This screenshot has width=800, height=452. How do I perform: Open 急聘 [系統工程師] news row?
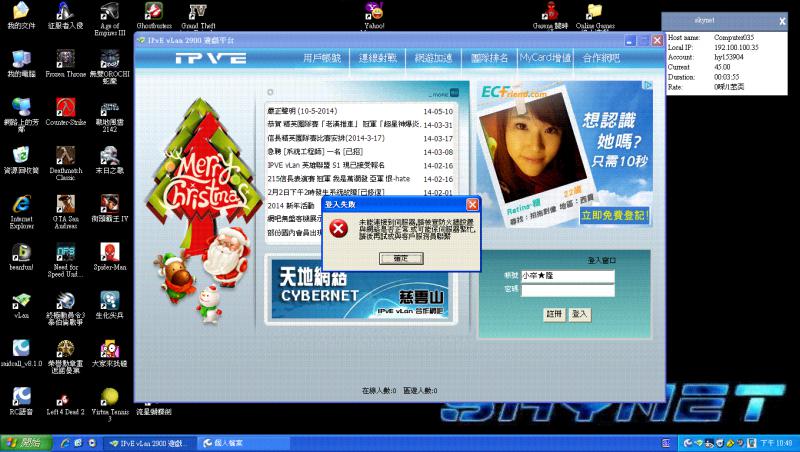(x=360, y=152)
